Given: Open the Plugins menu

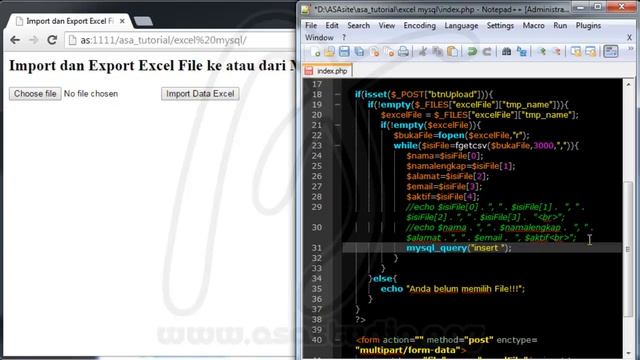Looking at the screenshot, I should 588,25.
